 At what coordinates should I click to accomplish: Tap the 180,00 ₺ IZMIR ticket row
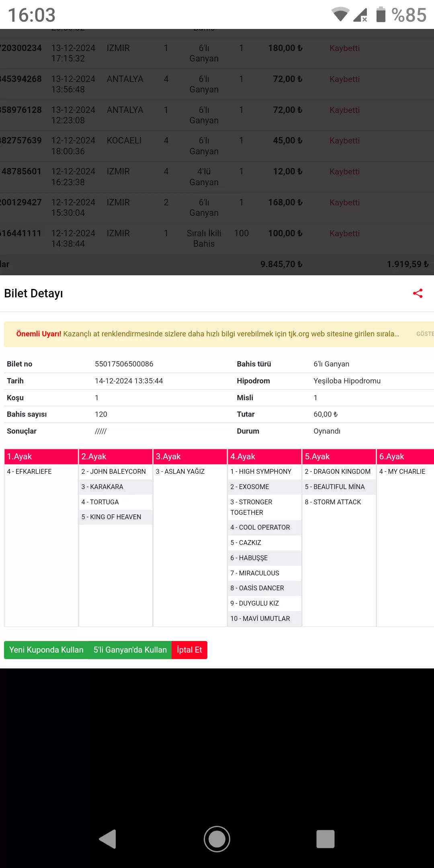201,53
